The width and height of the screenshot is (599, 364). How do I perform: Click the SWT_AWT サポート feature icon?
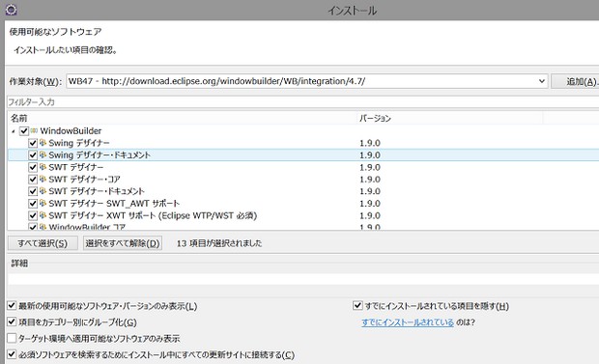(x=43, y=203)
